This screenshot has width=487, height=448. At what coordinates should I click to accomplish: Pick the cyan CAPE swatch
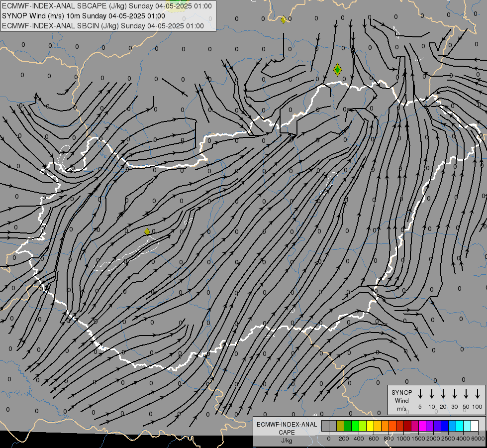[x=460, y=426]
